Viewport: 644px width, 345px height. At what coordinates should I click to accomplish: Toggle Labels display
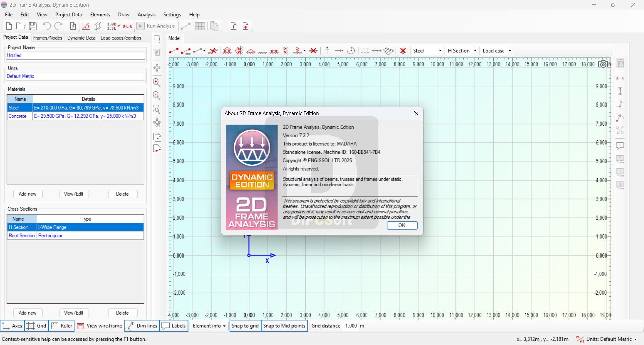[x=174, y=326]
